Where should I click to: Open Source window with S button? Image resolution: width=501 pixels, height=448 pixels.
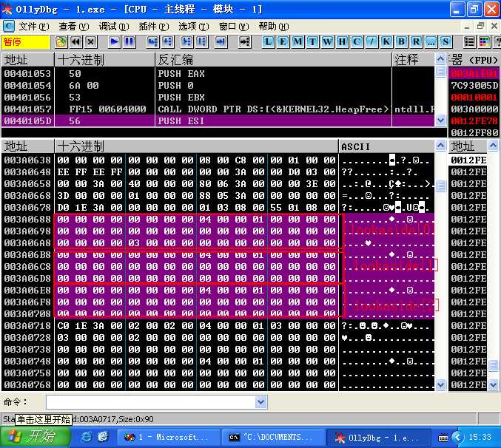pos(445,42)
